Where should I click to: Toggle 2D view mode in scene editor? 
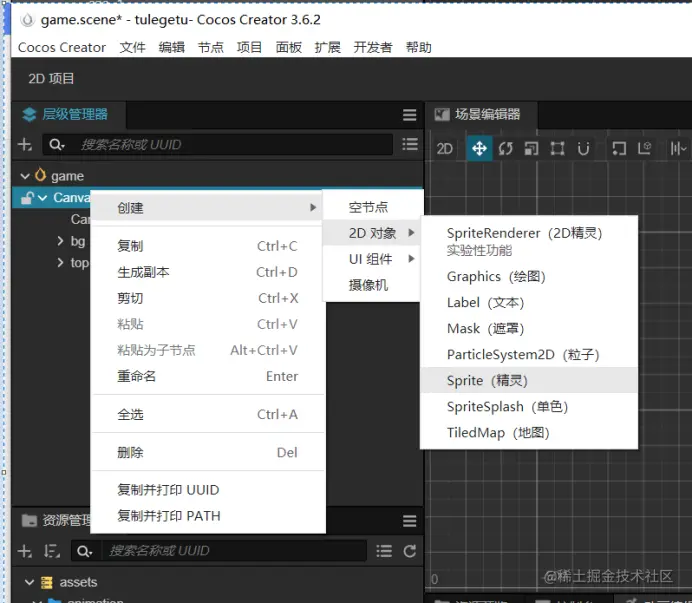point(444,149)
